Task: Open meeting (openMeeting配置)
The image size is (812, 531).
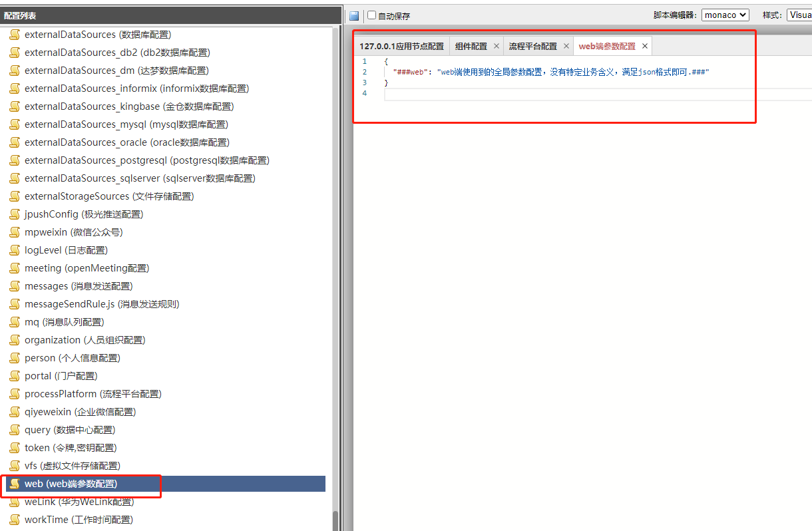Action: 87,268
